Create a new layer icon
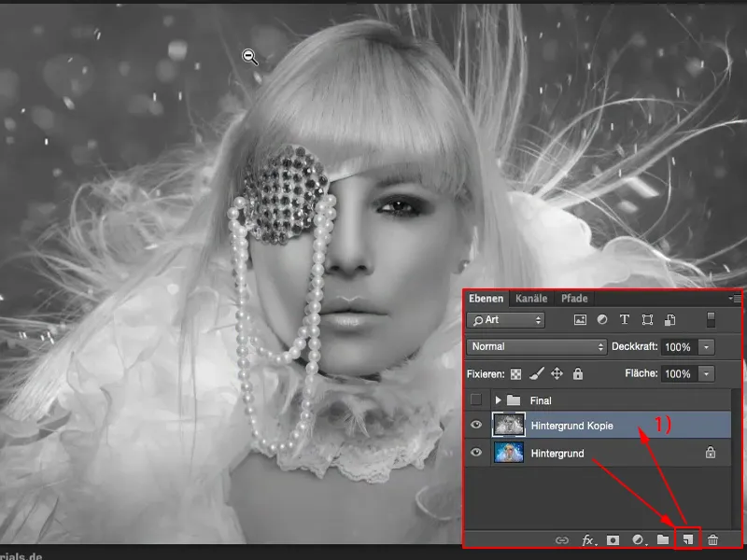This screenshot has width=747, height=560. click(687, 539)
